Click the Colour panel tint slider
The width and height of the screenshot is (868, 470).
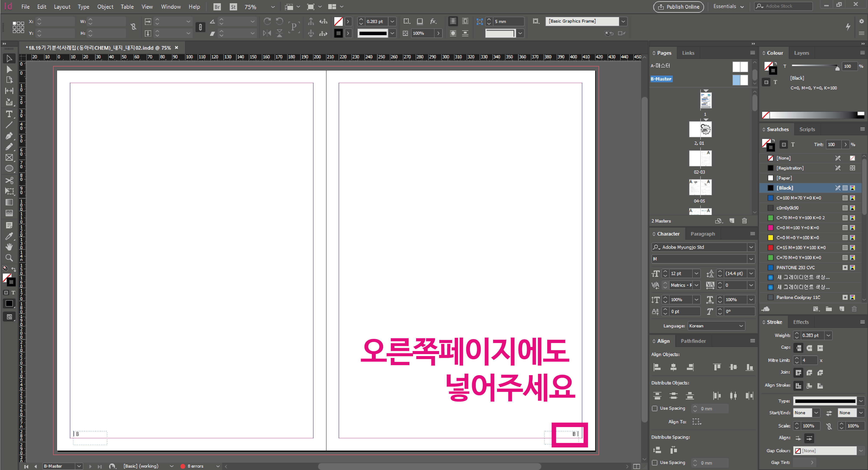point(815,66)
